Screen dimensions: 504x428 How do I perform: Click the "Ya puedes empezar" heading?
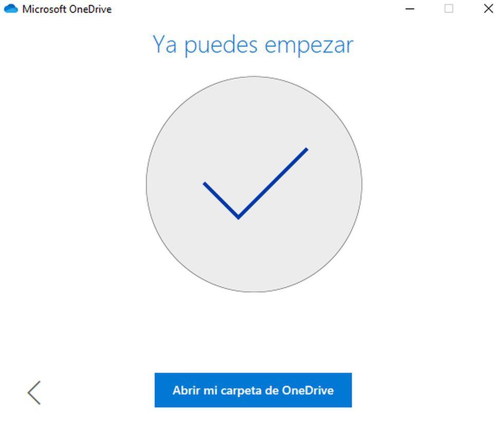(x=253, y=45)
